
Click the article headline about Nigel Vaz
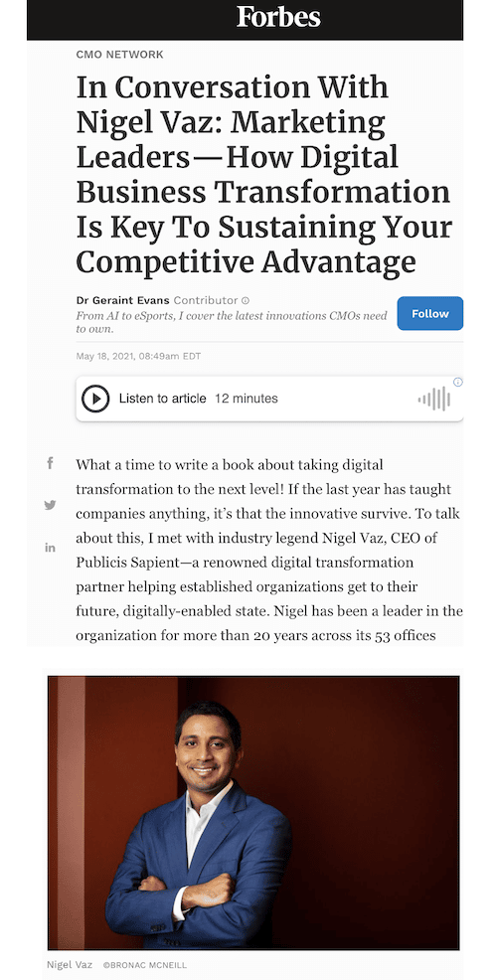[263, 175]
